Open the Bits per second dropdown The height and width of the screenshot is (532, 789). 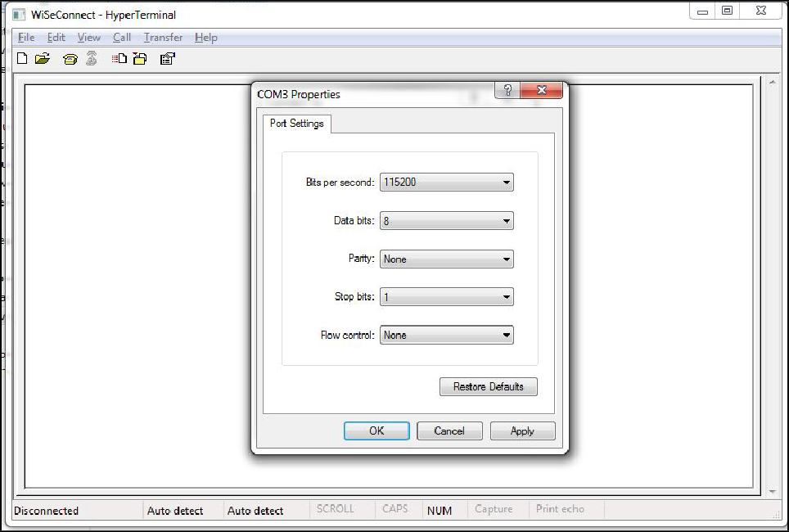click(507, 182)
